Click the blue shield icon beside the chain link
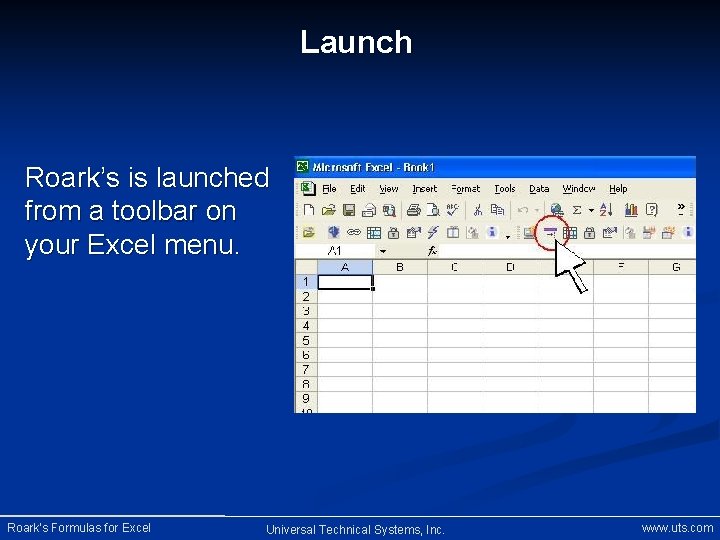 333,232
